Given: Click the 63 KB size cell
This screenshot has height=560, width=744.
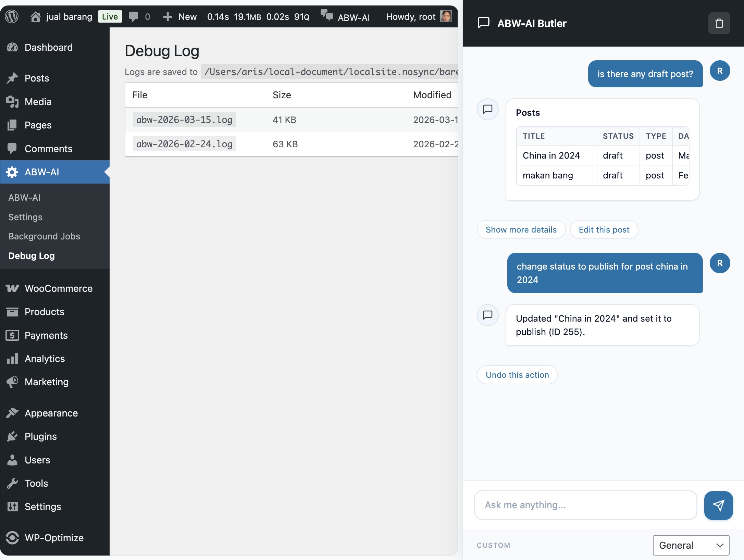Looking at the screenshot, I should [x=285, y=144].
